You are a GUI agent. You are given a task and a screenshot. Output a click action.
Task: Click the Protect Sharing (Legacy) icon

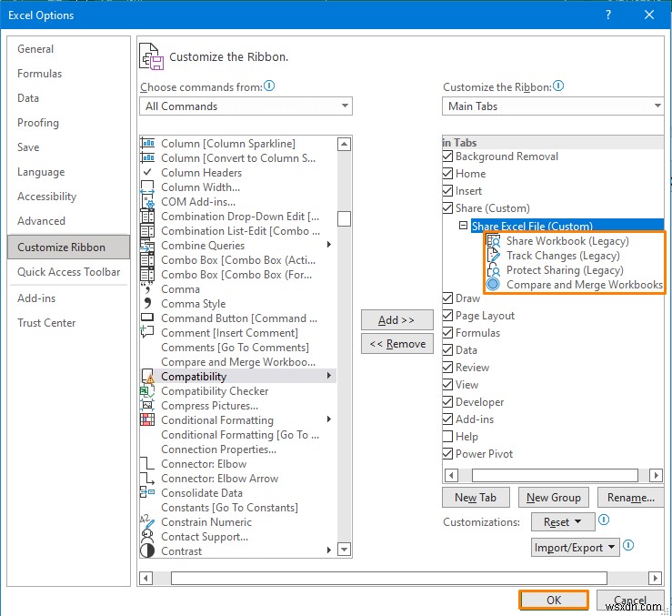point(494,270)
